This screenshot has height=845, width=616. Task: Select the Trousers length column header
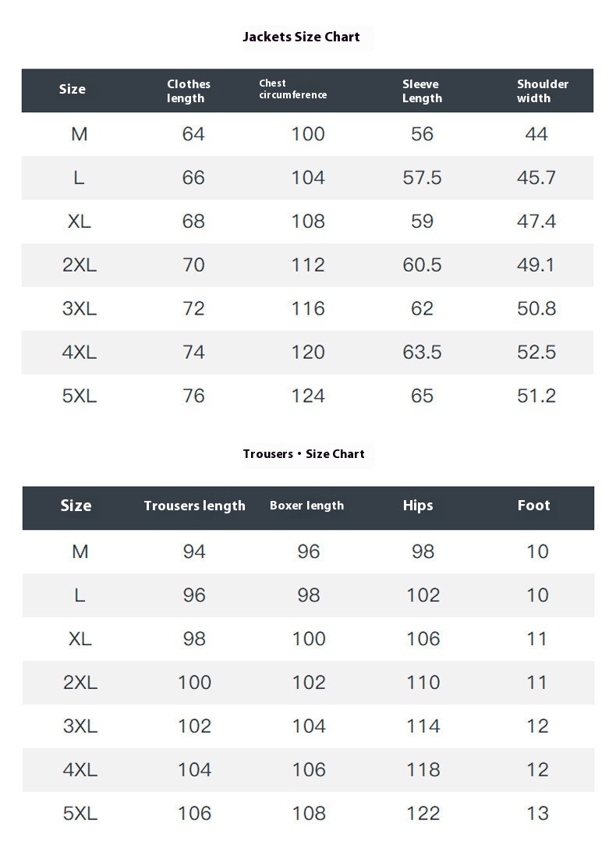[194, 506]
